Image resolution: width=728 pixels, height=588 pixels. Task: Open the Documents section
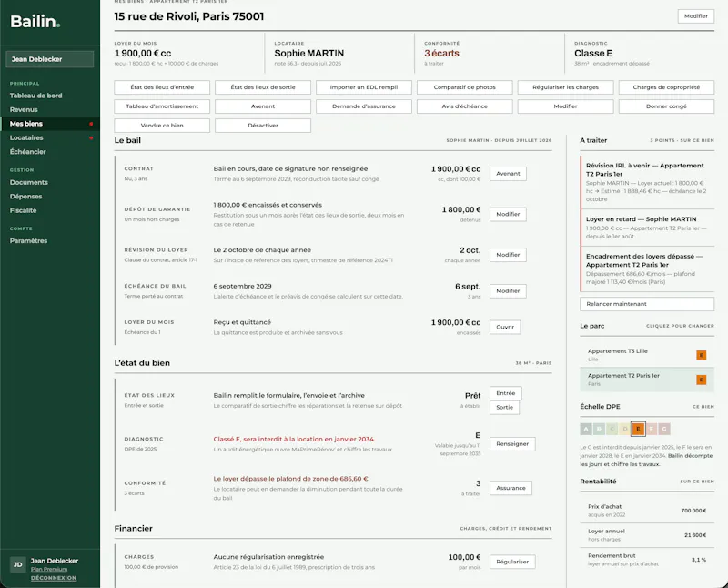[29, 182]
